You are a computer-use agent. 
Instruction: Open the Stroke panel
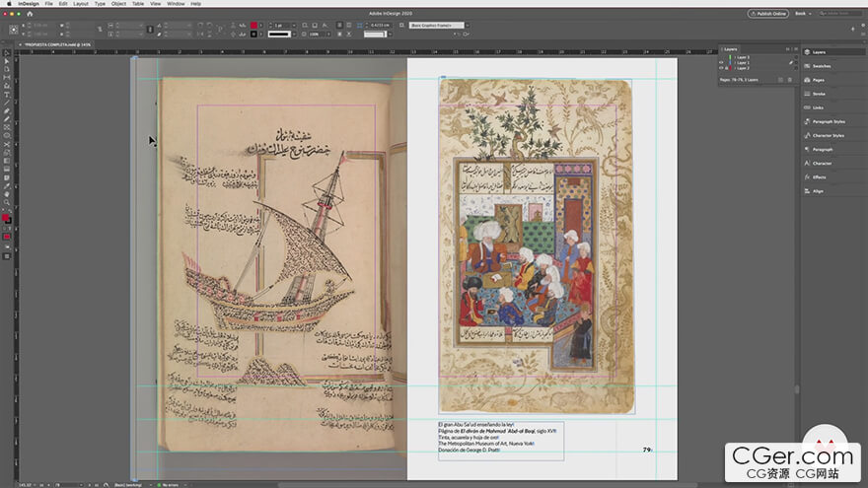(x=833, y=94)
